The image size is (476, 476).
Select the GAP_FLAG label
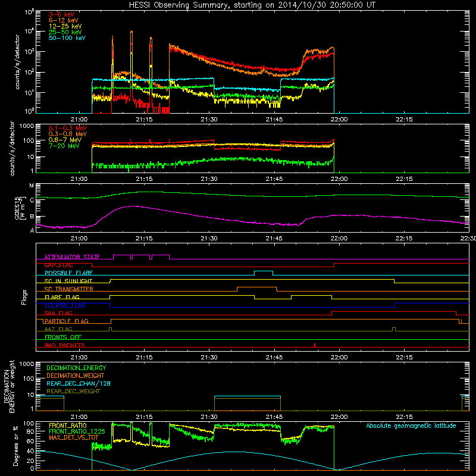(58, 265)
